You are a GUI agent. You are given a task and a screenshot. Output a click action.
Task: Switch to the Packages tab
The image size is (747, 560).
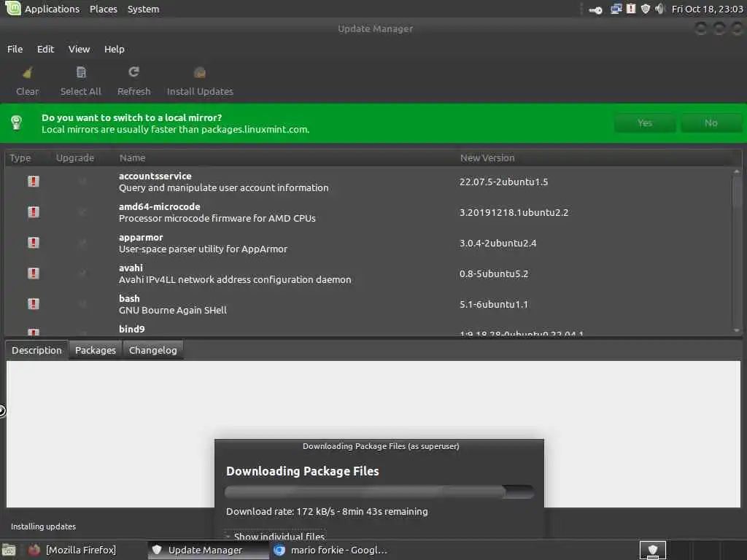96,350
